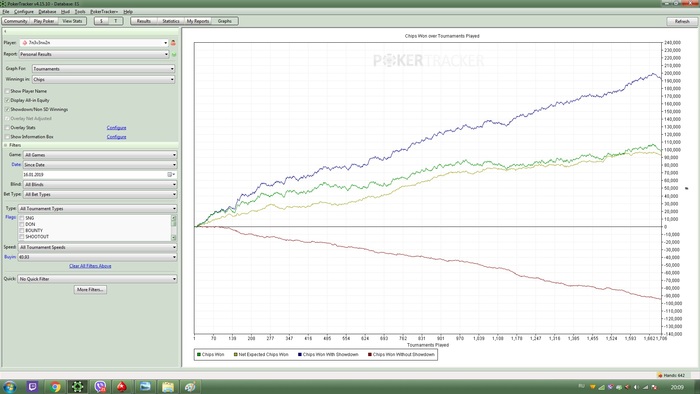Click the PokerStars red spade taskbar icon
This screenshot has height=394, width=700.
[122, 386]
